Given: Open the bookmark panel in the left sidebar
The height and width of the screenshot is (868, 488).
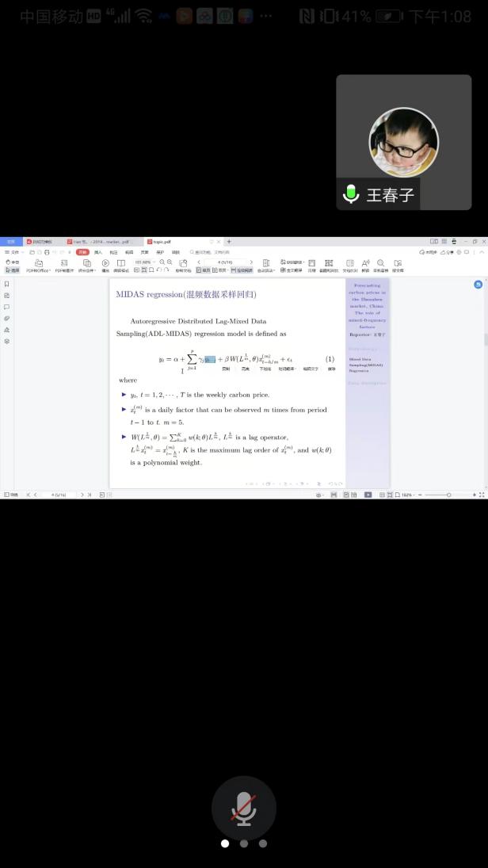Looking at the screenshot, I should point(7,284).
